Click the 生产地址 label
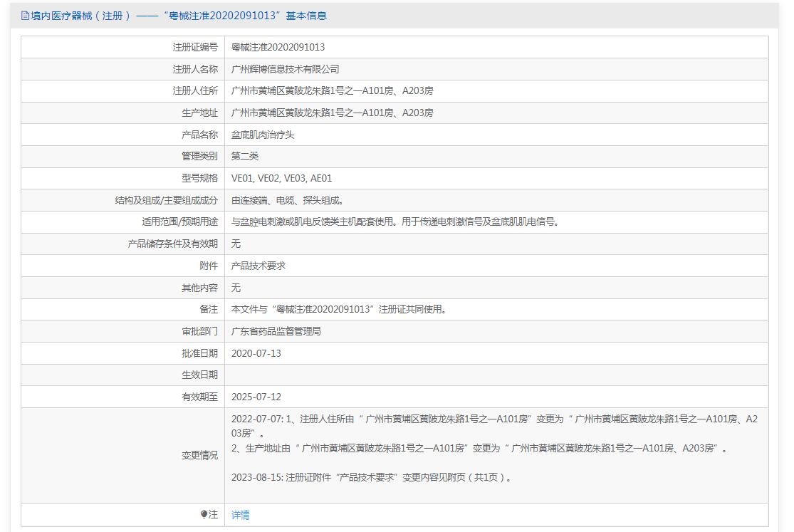The height and width of the screenshot is (532, 794). click(199, 113)
